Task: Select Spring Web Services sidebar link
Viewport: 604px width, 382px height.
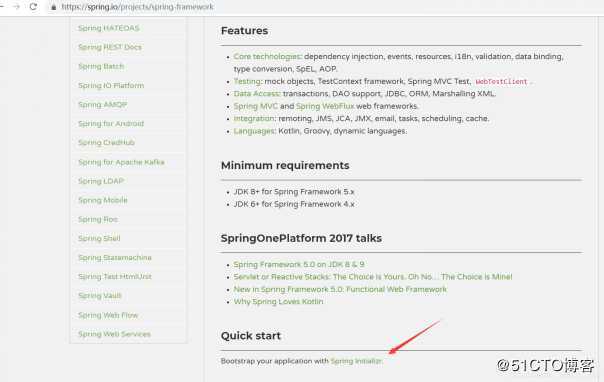Action: pyautogui.click(x=114, y=334)
